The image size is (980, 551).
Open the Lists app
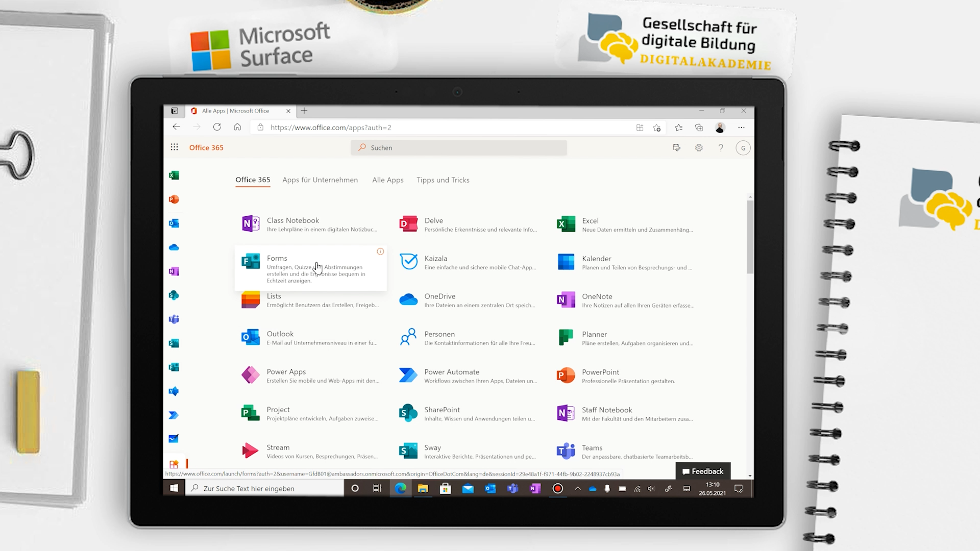(x=310, y=300)
